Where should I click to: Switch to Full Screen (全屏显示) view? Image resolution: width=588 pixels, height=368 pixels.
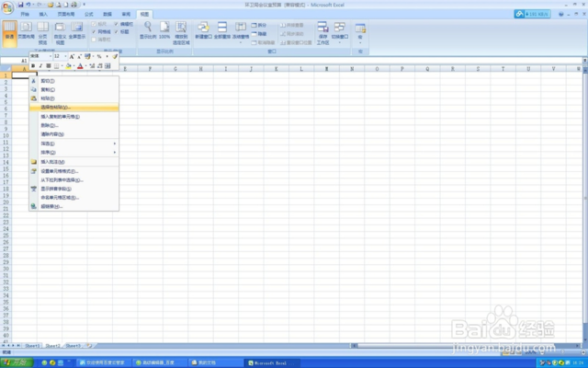pos(77,30)
